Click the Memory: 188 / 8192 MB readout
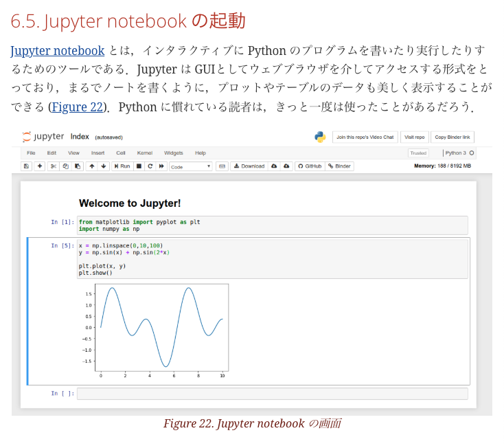This screenshot has width=504, height=446. click(442, 166)
